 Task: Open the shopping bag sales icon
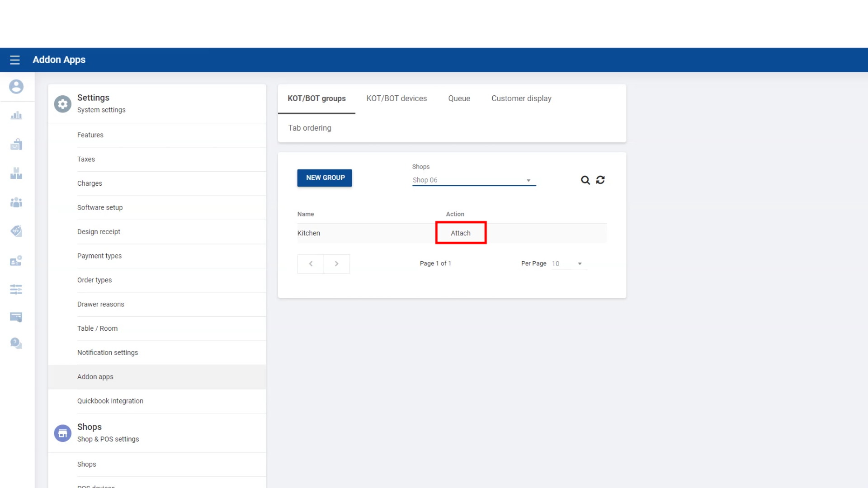(16, 145)
